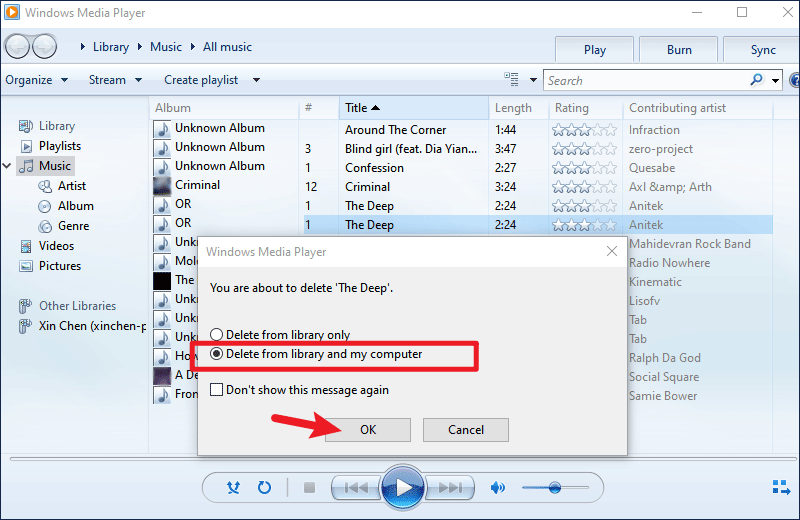Image resolution: width=800 pixels, height=520 pixels.
Task: Select the Criminal song title
Action: [367, 187]
